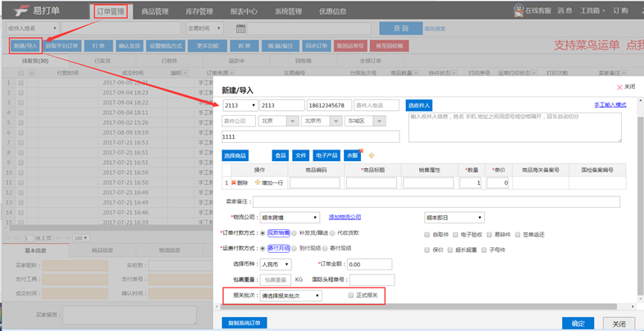Tick checkbox for order row 1

point(21,82)
